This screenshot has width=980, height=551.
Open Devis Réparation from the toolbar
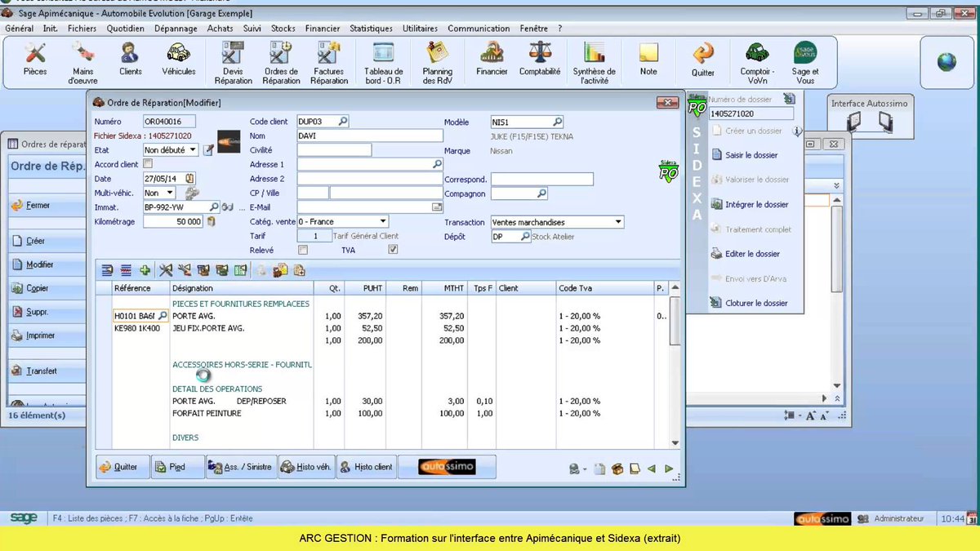coord(233,63)
